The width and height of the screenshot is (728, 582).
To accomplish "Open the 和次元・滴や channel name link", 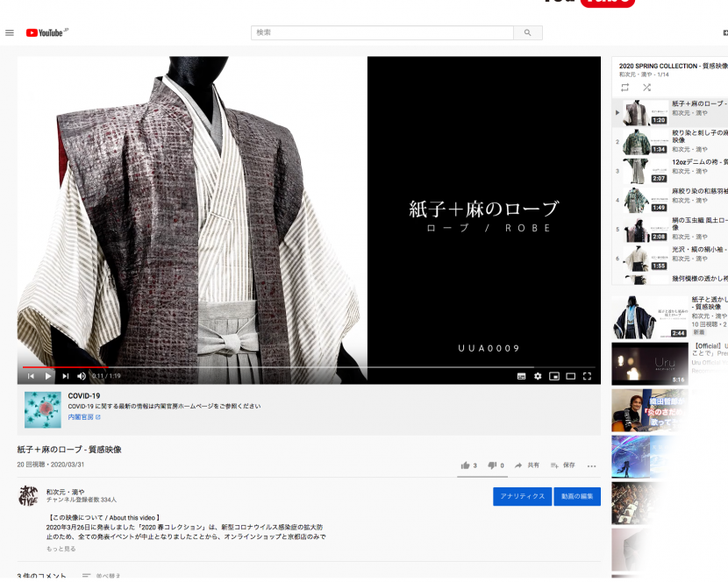I will coord(66,492).
